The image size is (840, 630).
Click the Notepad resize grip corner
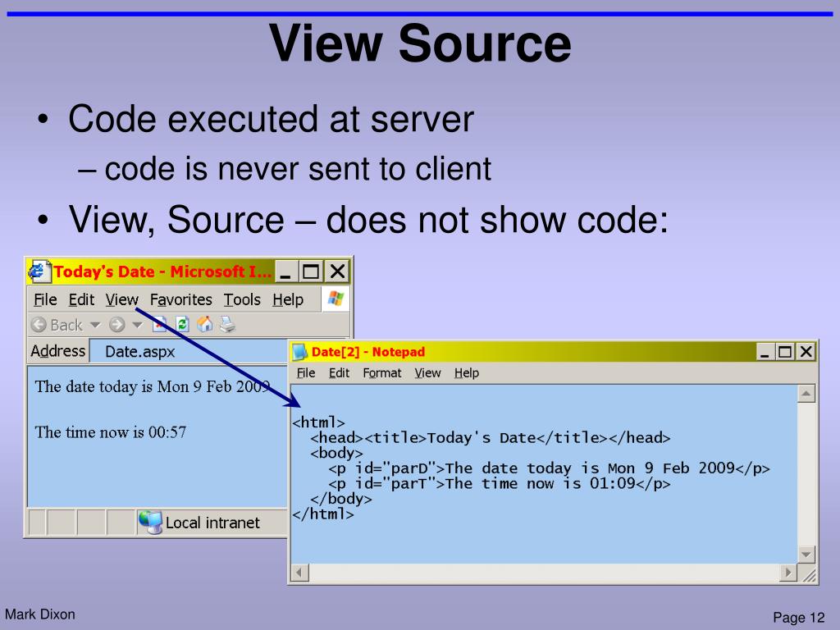point(808,573)
